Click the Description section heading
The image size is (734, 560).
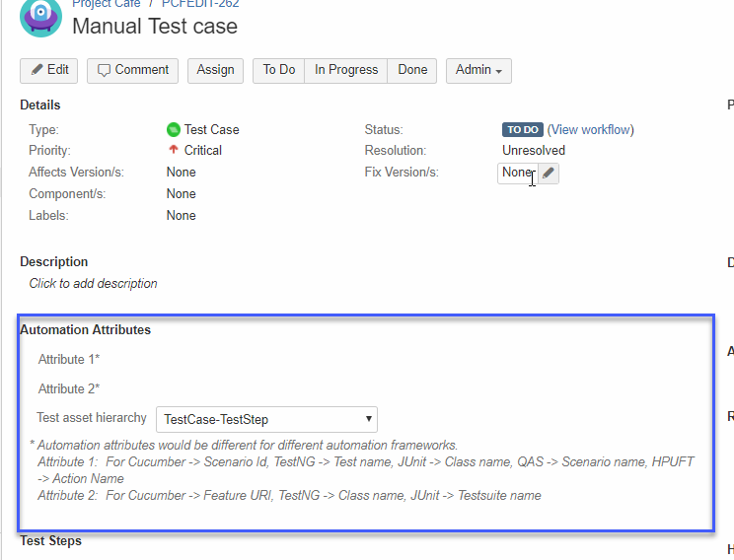(54, 261)
